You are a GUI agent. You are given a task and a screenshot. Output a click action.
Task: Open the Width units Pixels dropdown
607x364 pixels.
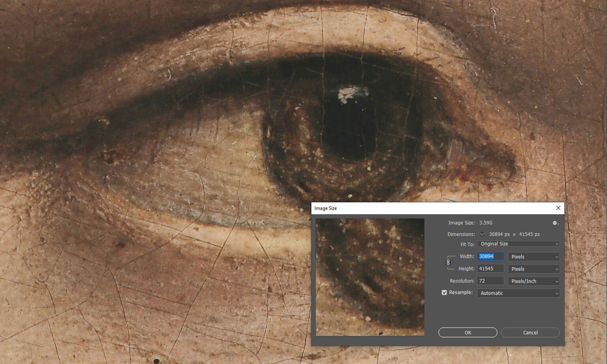point(533,257)
